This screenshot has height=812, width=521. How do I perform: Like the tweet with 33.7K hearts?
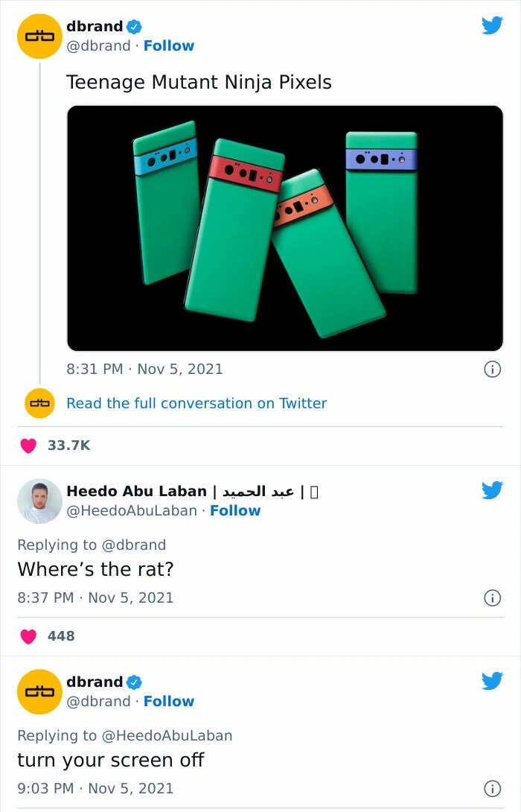28,445
